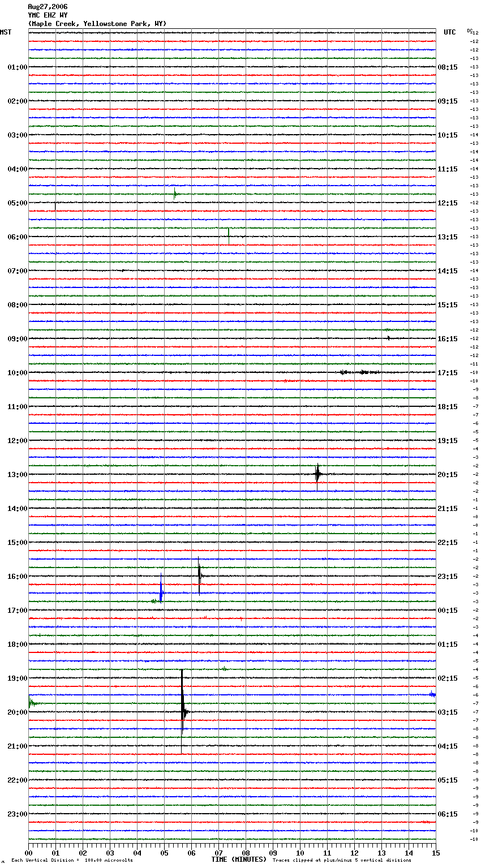The height and width of the screenshot is (868, 481).
Task: Click minute 10 on the bottom axis
Action: tap(300, 853)
